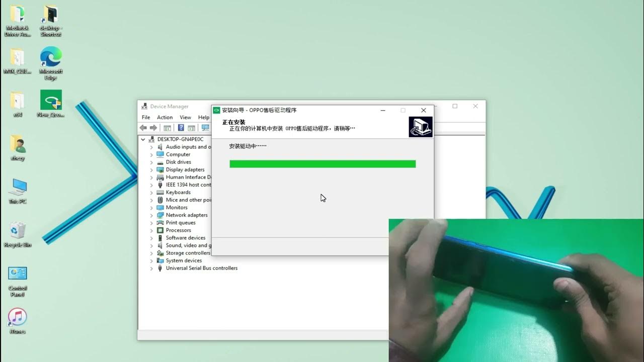Image resolution: width=644 pixels, height=362 pixels.
Task: Collapse the DESKTOP-GN4PE0C root node
Action: click(x=143, y=139)
